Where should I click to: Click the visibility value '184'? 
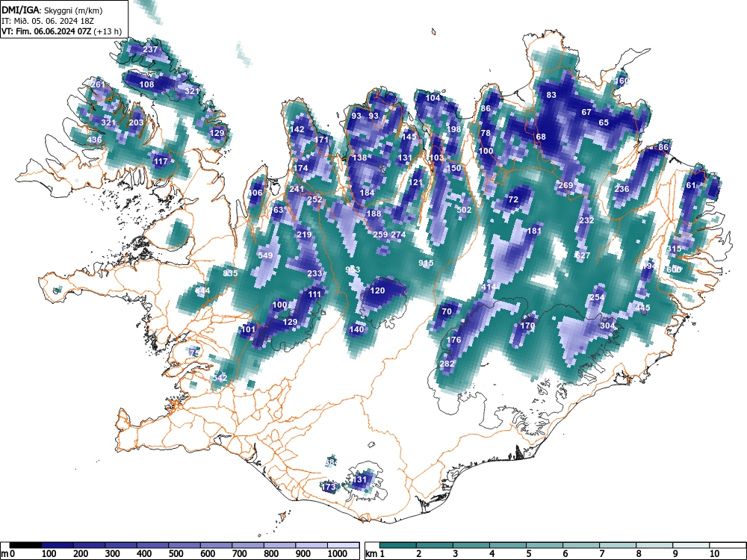[367, 193]
